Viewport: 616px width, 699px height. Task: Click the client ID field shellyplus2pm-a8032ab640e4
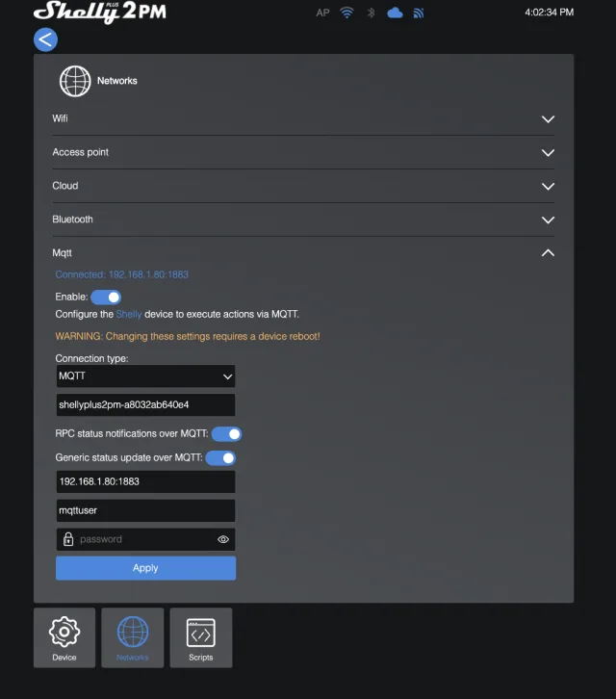pos(145,404)
